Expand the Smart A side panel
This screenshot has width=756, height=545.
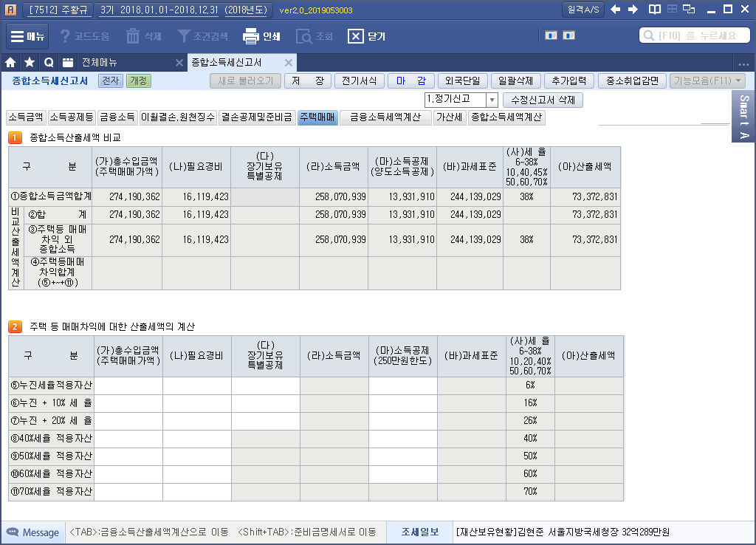pos(744,117)
